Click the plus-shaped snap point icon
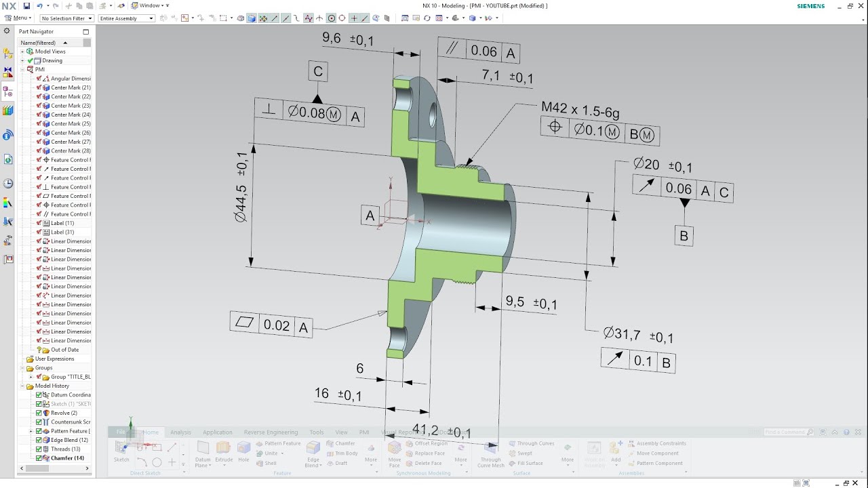The height and width of the screenshot is (488, 868). click(353, 18)
